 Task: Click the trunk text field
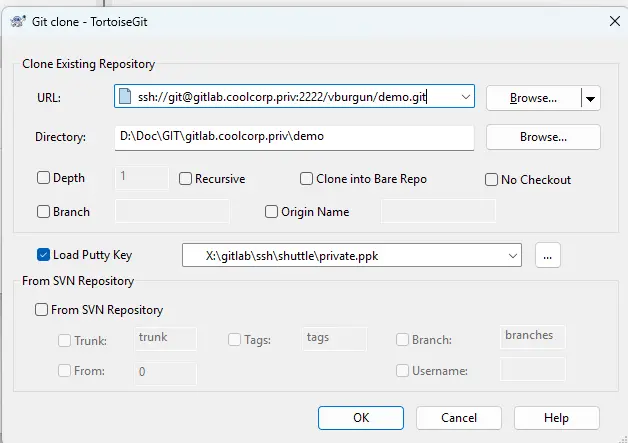[x=166, y=339]
